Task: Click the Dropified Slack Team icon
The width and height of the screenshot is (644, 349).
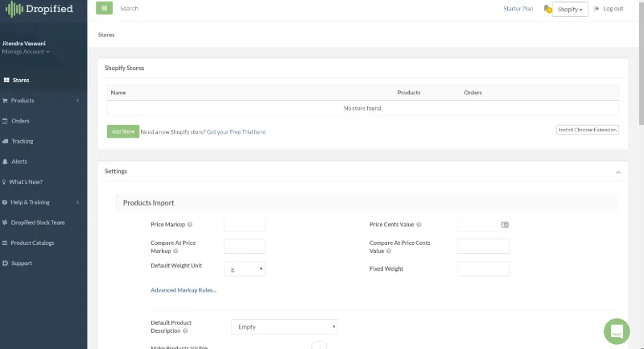Action: tap(5, 222)
